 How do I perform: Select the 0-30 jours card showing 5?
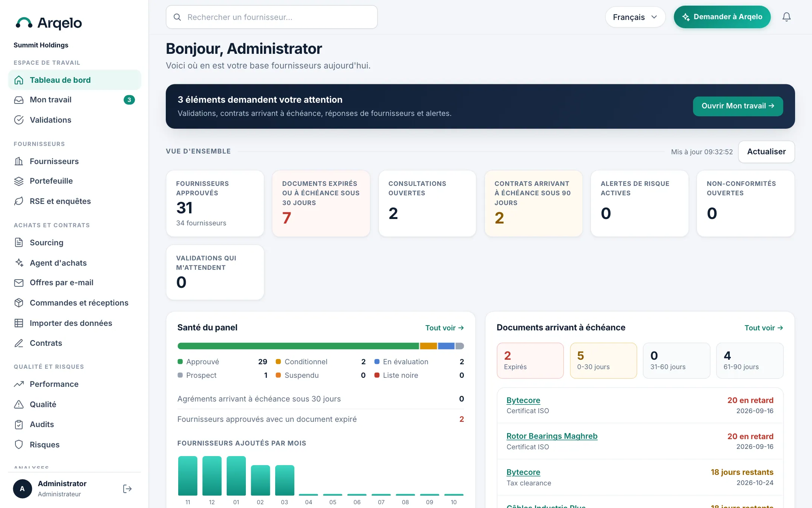click(x=603, y=360)
